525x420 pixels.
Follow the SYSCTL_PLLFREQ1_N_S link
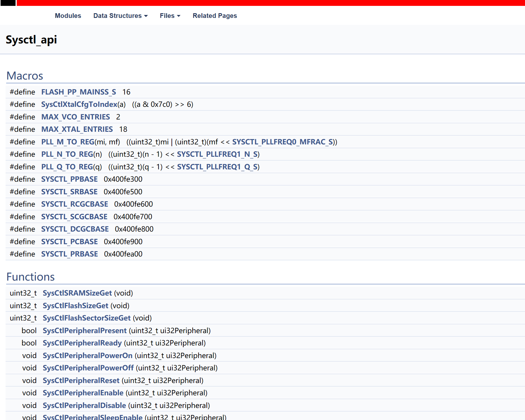click(217, 154)
